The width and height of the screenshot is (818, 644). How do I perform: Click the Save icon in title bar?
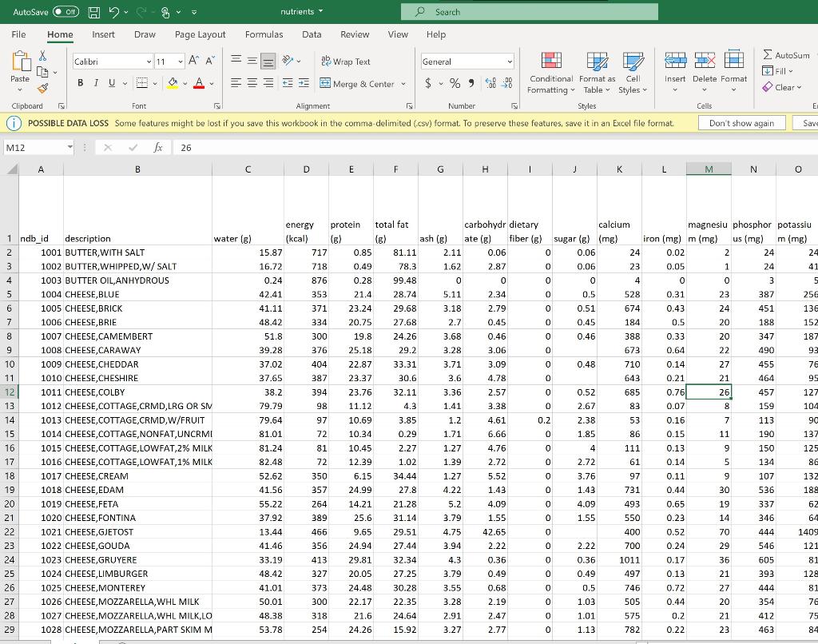[95, 12]
